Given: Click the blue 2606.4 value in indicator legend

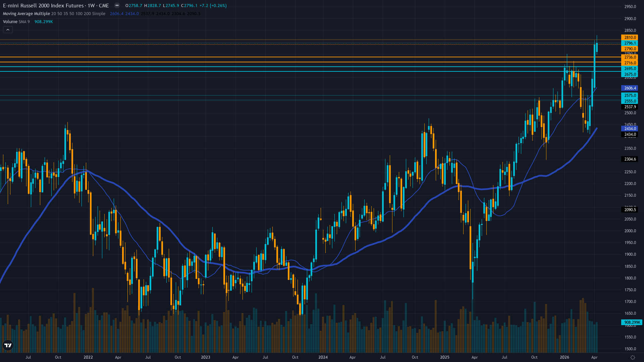Looking at the screenshot, I should [x=117, y=14].
